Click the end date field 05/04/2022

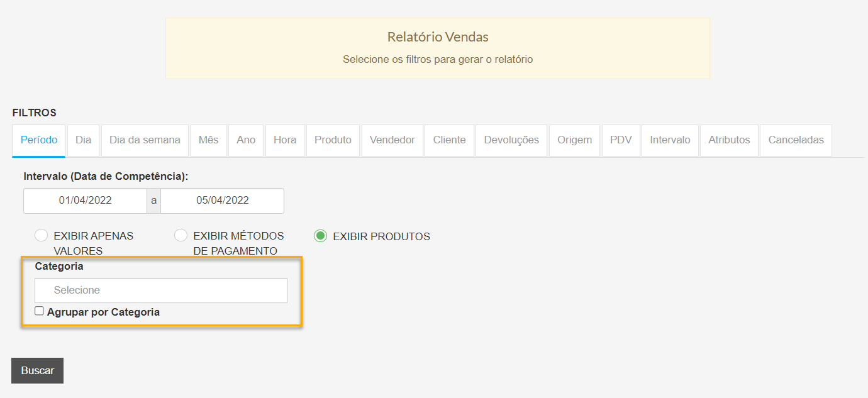pyautogui.click(x=222, y=201)
